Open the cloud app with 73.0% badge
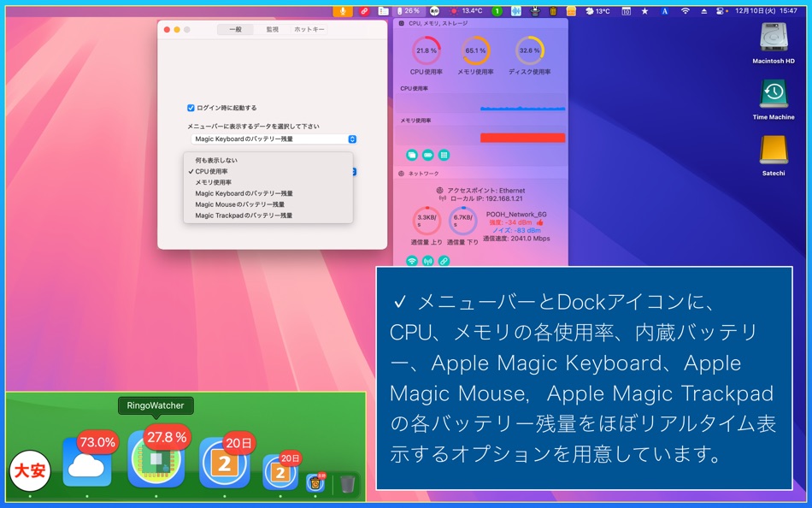This screenshot has height=508, width=812. (87, 462)
